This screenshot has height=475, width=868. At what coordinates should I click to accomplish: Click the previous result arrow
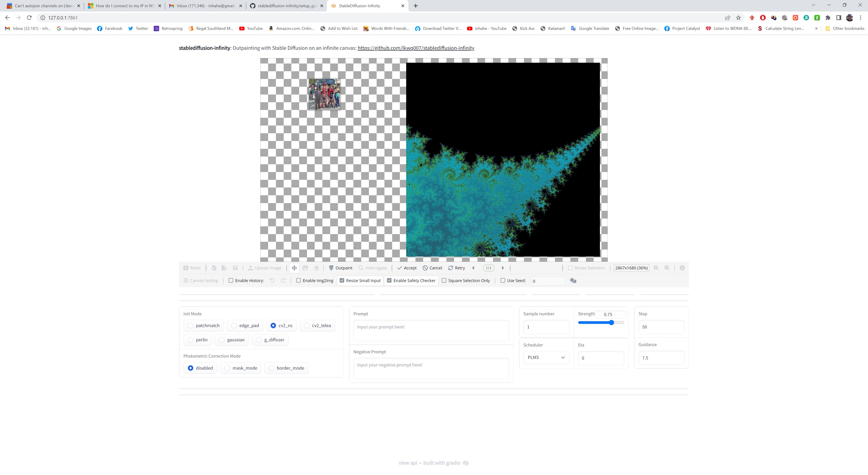[x=473, y=268]
